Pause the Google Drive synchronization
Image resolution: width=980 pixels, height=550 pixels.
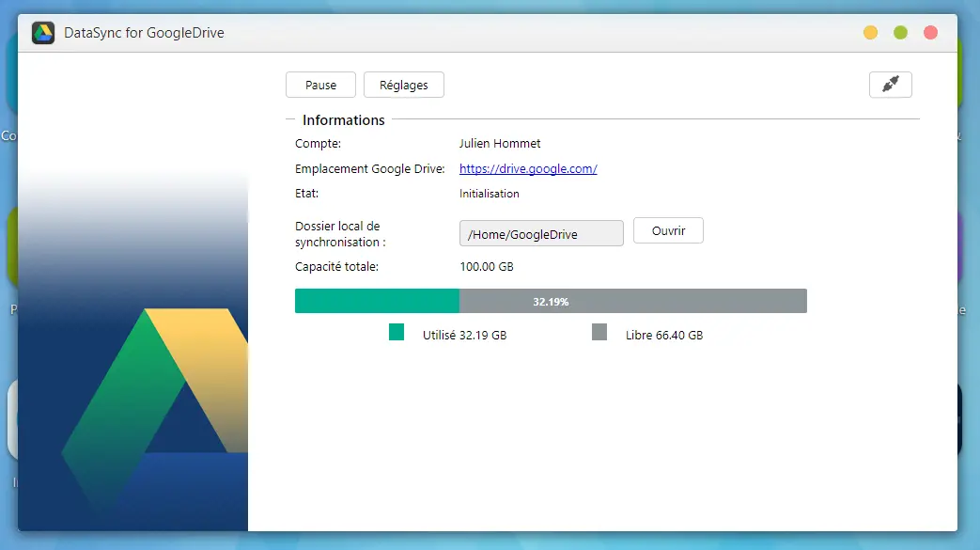[x=320, y=84]
